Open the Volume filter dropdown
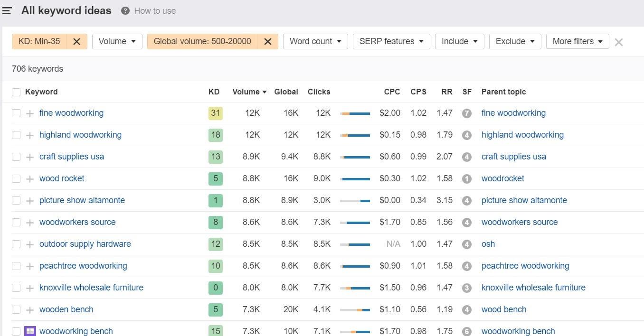 pos(117,41)
